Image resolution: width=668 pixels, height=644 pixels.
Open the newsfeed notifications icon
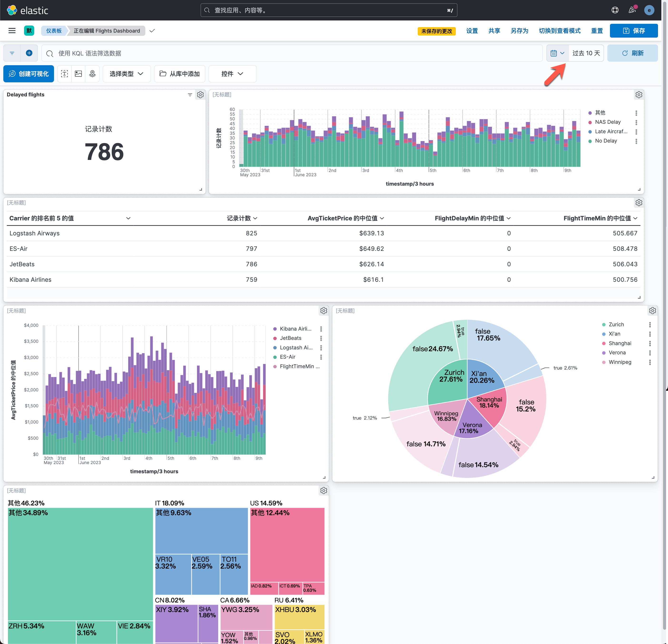click(x=632, y=10)
